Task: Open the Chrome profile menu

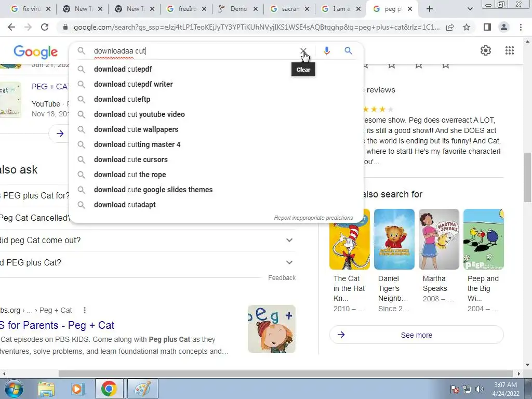Action: click(504, 27)
